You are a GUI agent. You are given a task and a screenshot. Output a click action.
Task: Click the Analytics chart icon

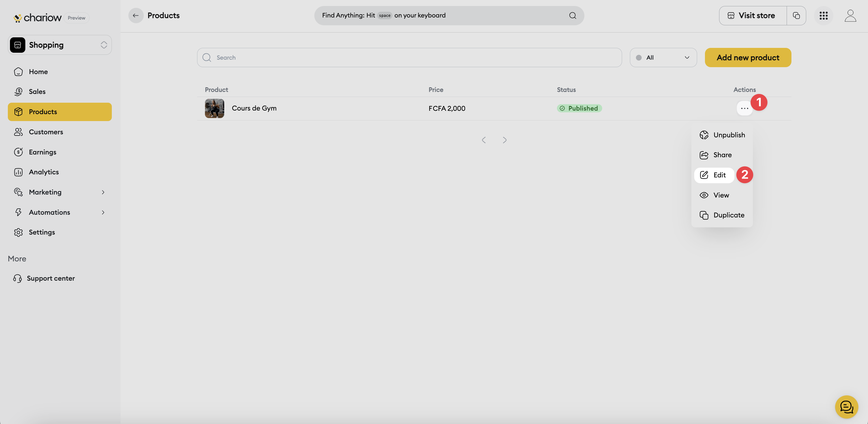pos(18,172)
